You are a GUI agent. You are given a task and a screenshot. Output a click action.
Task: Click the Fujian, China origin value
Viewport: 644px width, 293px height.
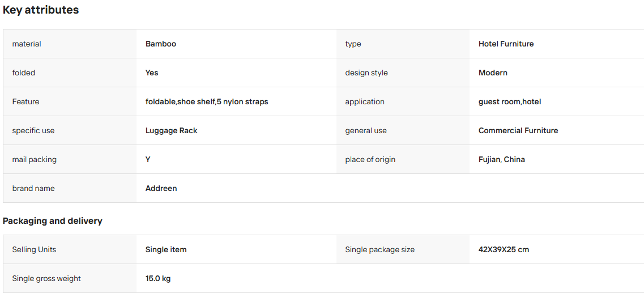[501, 159]
